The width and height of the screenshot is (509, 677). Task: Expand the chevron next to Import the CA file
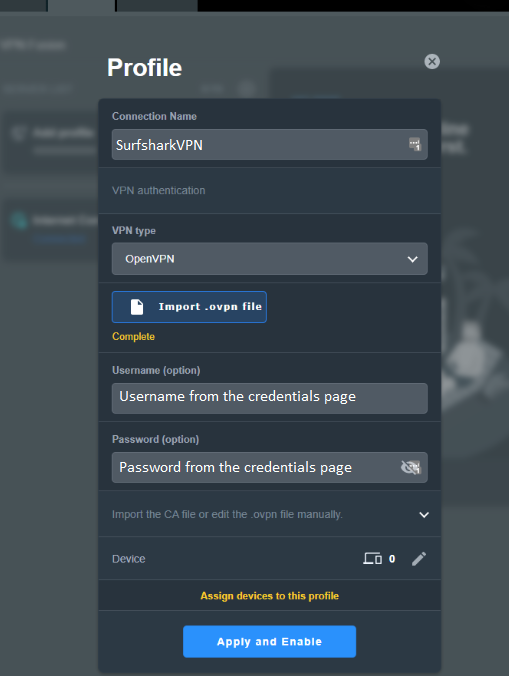click(x=424, y=515)
